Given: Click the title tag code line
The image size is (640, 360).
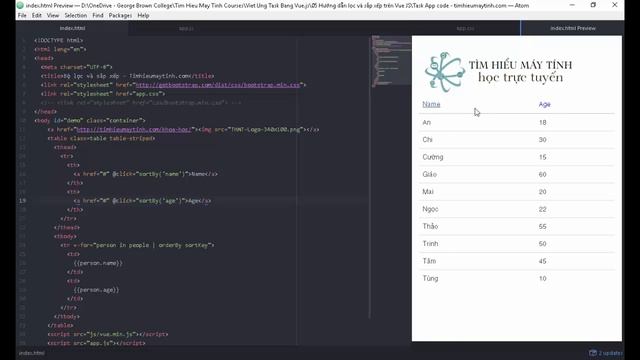Looking at the screenshot, I should click(127, 76).
